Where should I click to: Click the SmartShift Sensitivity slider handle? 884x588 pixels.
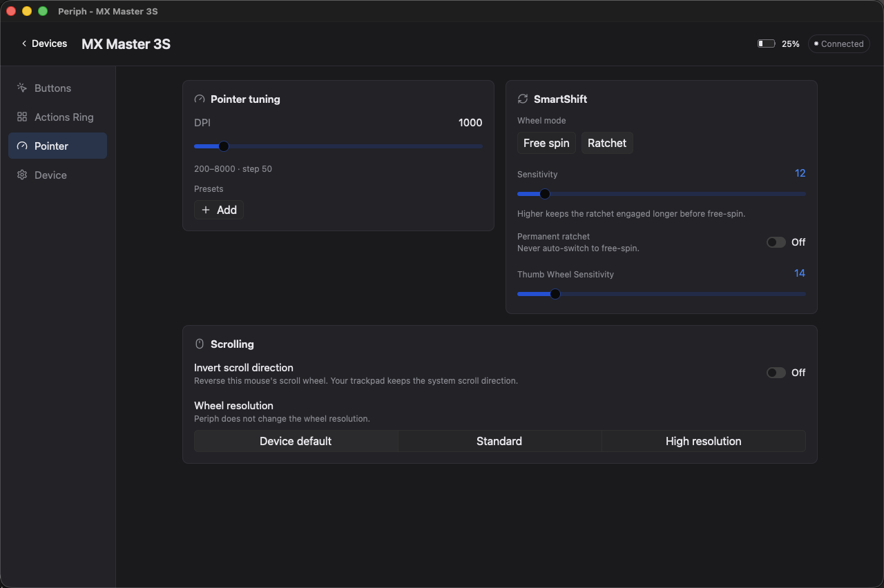544,194
